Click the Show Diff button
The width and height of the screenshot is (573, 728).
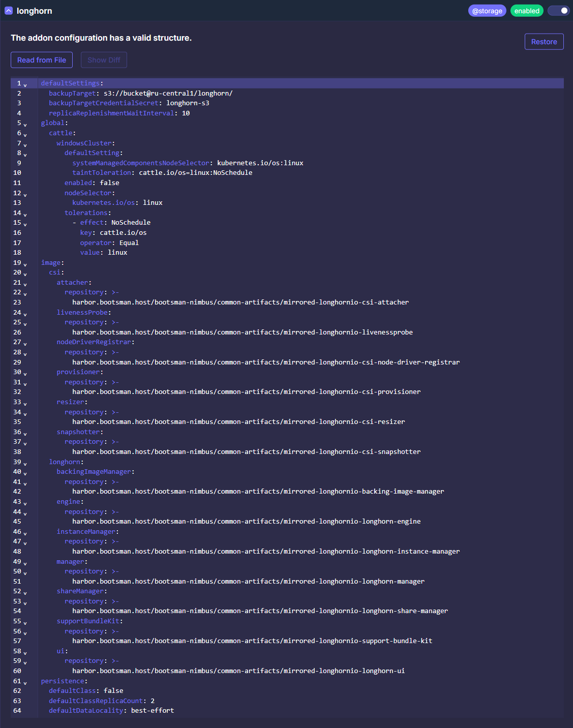104,60
